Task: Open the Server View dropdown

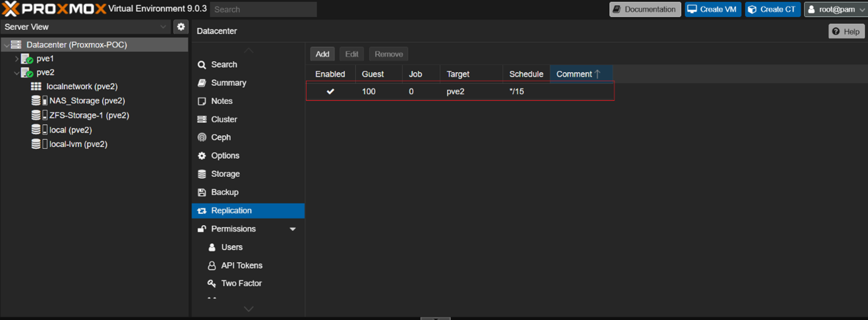Action: (85, 27)
